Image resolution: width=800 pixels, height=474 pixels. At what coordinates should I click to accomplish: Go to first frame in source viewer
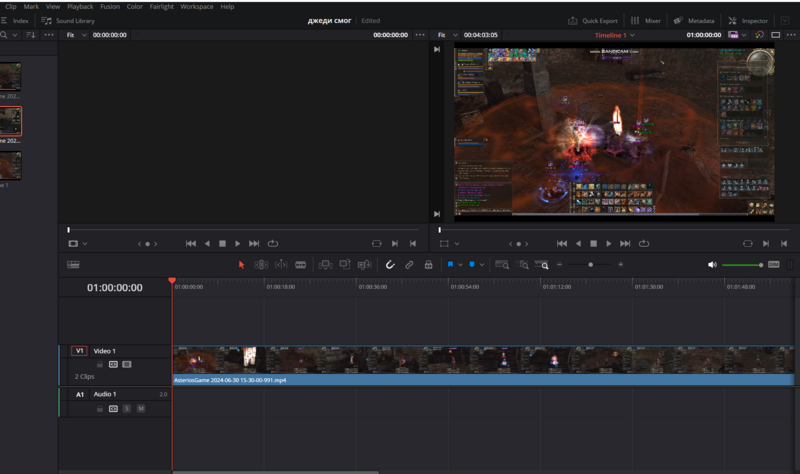191,244
